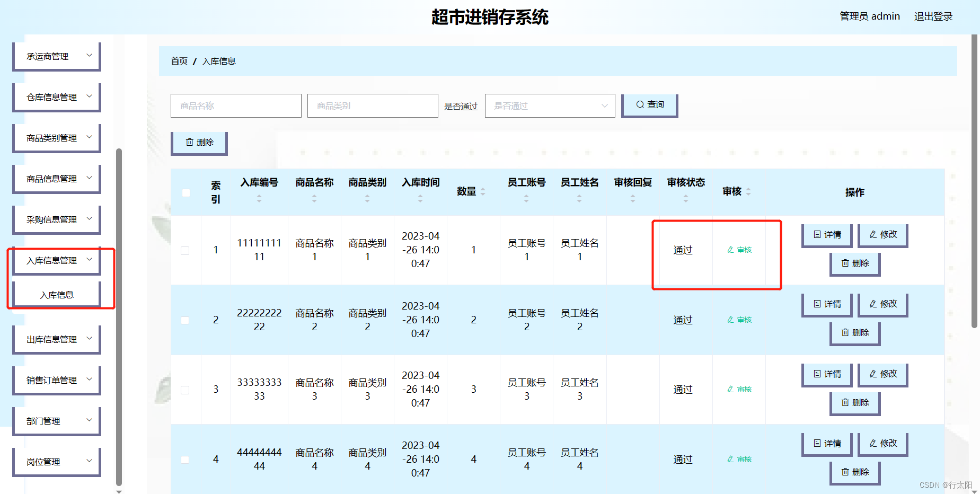
Task: Expand 销售订单管理 sidebar menu
Action: tap(57, 380)
